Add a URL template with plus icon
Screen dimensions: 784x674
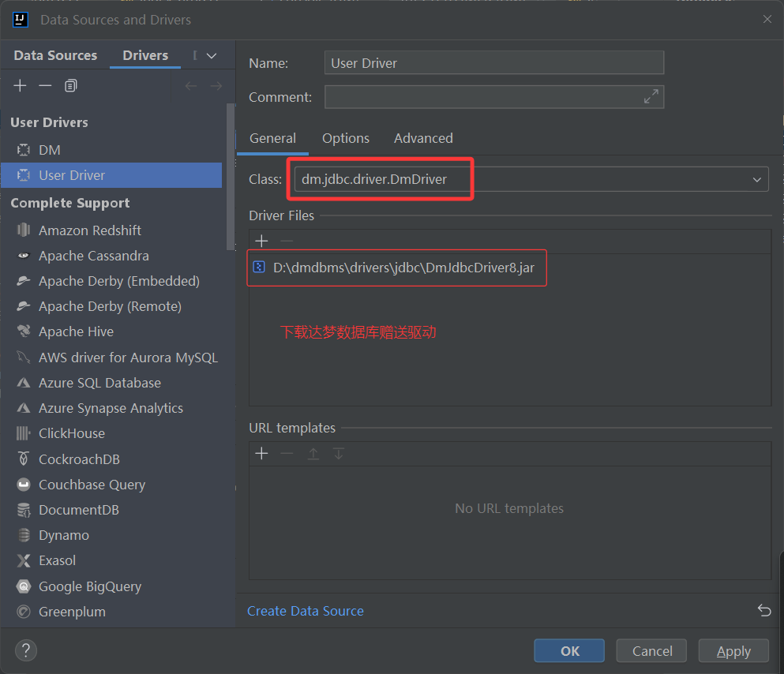(x=261, y=454)
